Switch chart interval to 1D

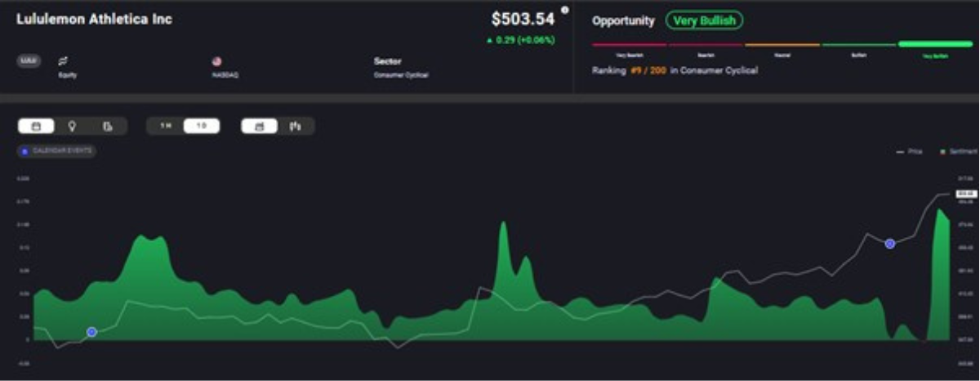click(x=201, y=126)
